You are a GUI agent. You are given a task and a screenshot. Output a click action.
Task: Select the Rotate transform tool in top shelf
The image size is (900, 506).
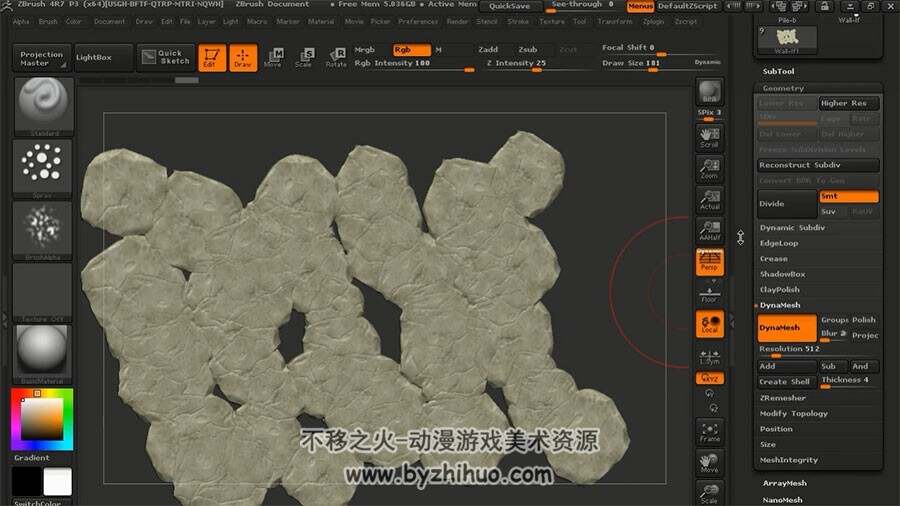tap(336, 57)
